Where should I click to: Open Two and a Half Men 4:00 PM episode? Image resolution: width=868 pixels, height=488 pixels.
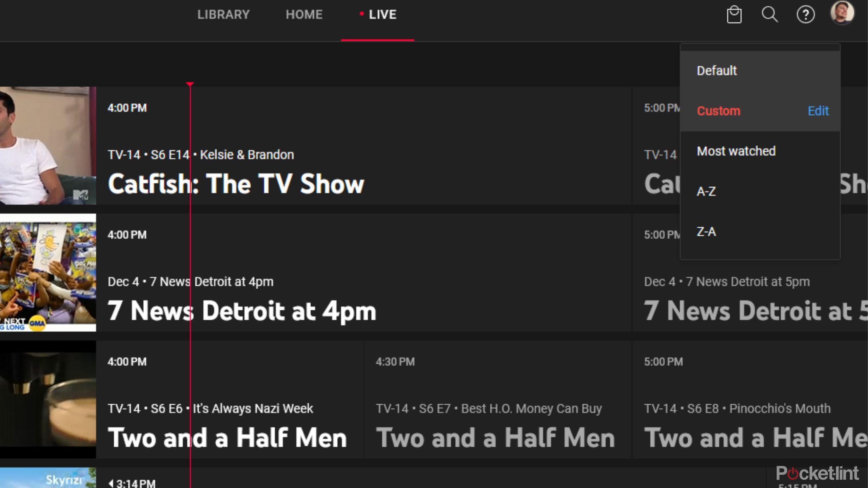pyautogui.click(x=230, y=399)
